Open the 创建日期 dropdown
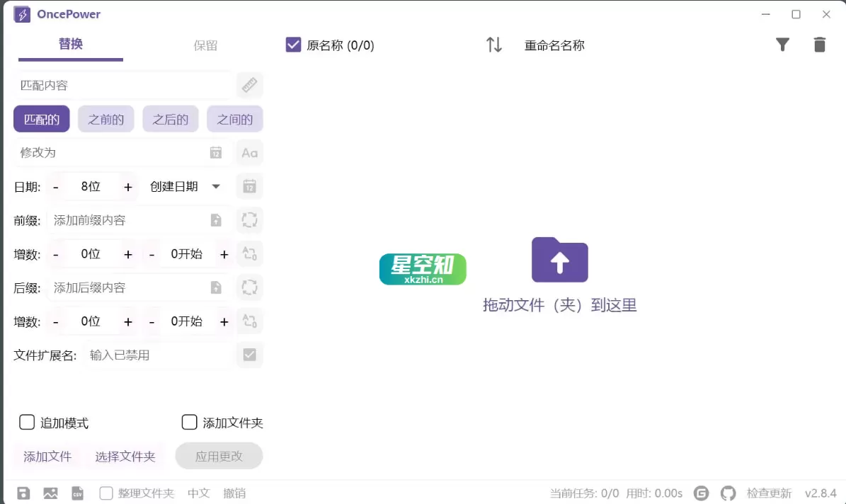846x504 pixels. [x=184, y=186]
